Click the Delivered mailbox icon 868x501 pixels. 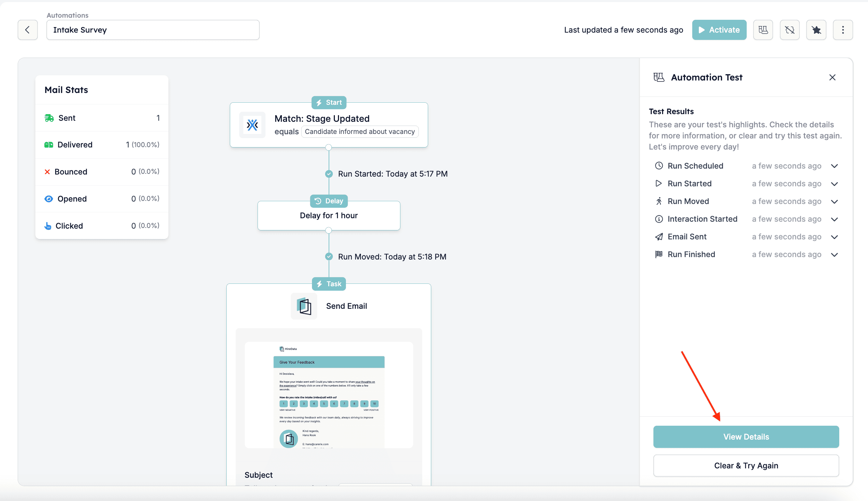pos(49,145)
